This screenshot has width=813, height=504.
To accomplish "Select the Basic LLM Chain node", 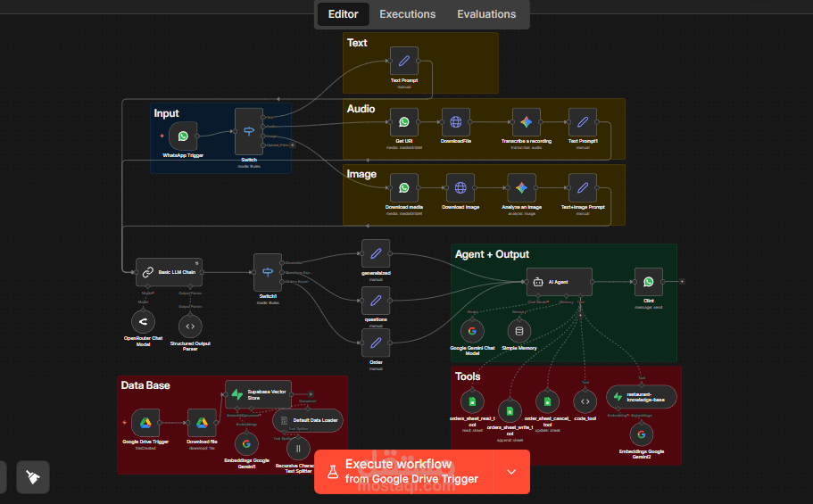I will pos(169,272).
